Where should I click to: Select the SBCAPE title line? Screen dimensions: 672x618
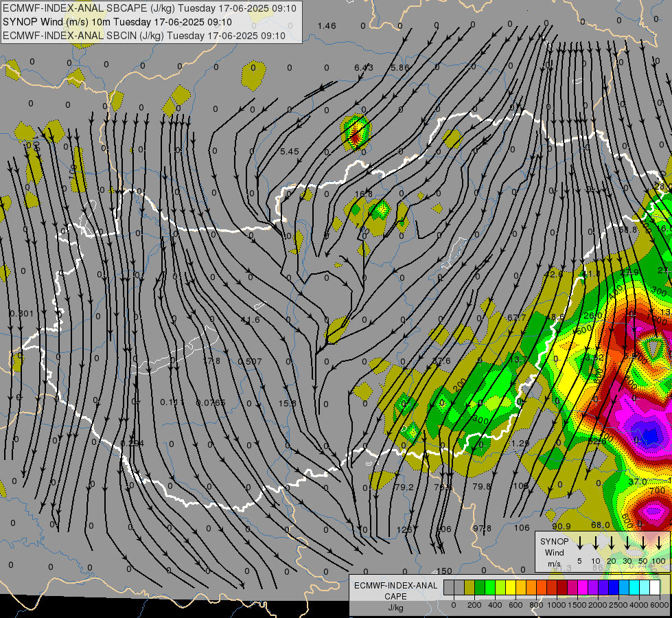point(150,8)
